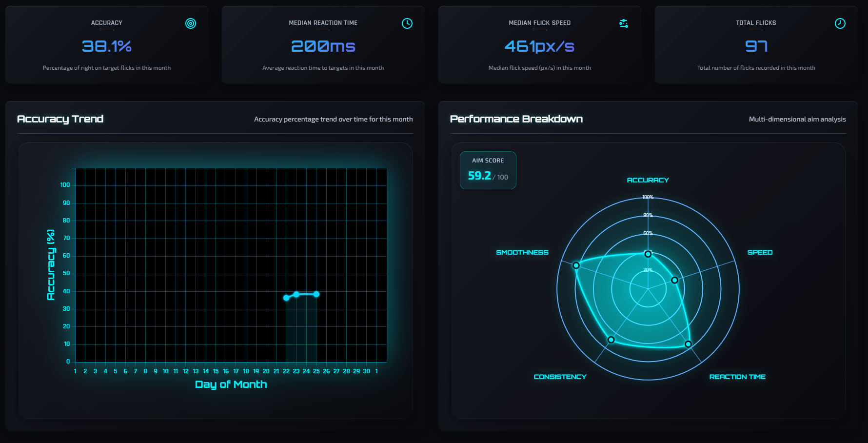Select the REACTION TIME vertex marker
868x443 pixels.
[688, 344]
